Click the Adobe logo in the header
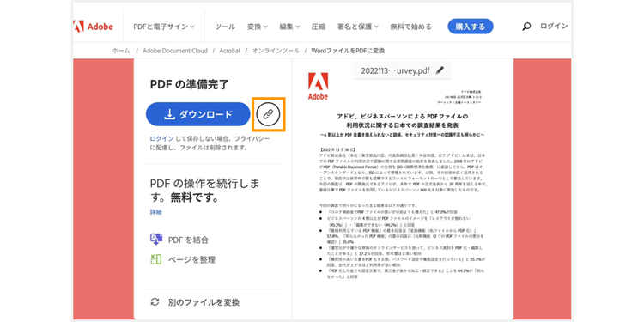Image resolution: width=644 pixels, height=322 pixels. (x=94, y=27)
